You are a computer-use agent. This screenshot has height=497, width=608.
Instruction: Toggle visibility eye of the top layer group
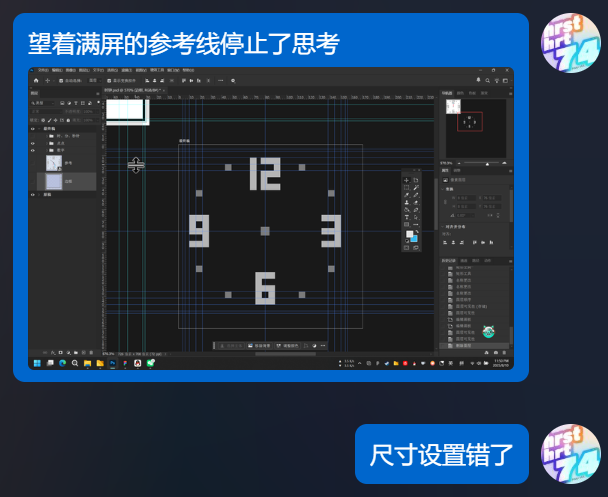click(32, 128)
